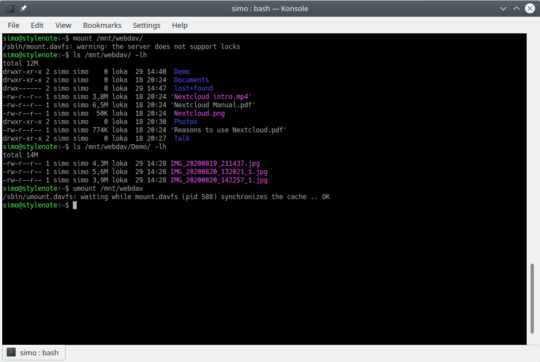Minimize the Konsole window

pyautogui.click(x=503, y=8)
